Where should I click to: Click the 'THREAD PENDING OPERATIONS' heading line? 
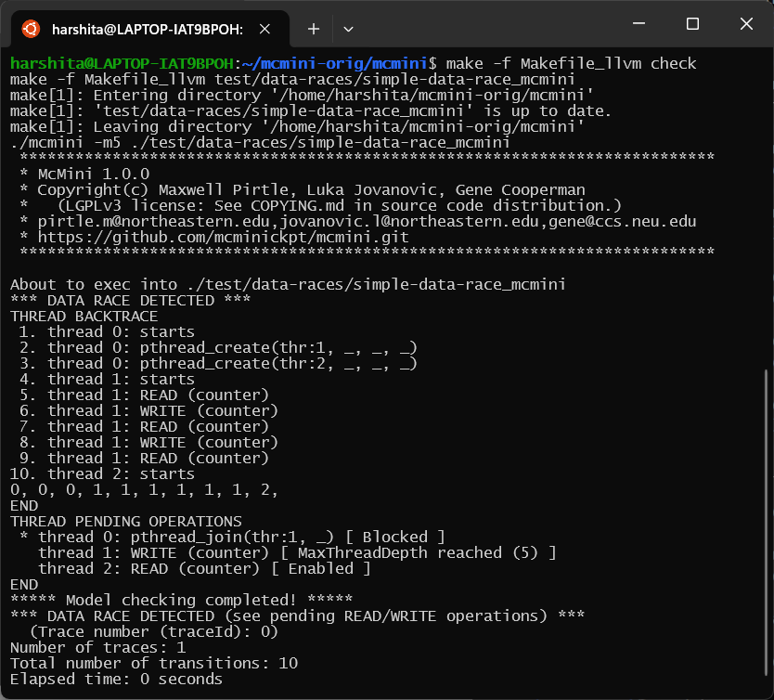[x=126, y=522]
